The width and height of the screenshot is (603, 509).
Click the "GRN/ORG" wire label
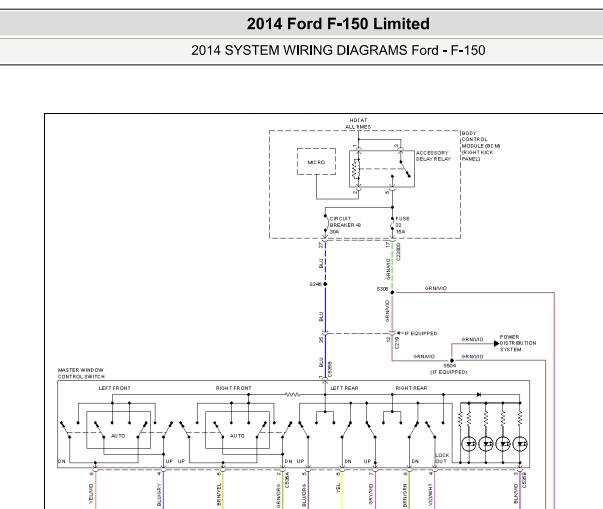278,496
